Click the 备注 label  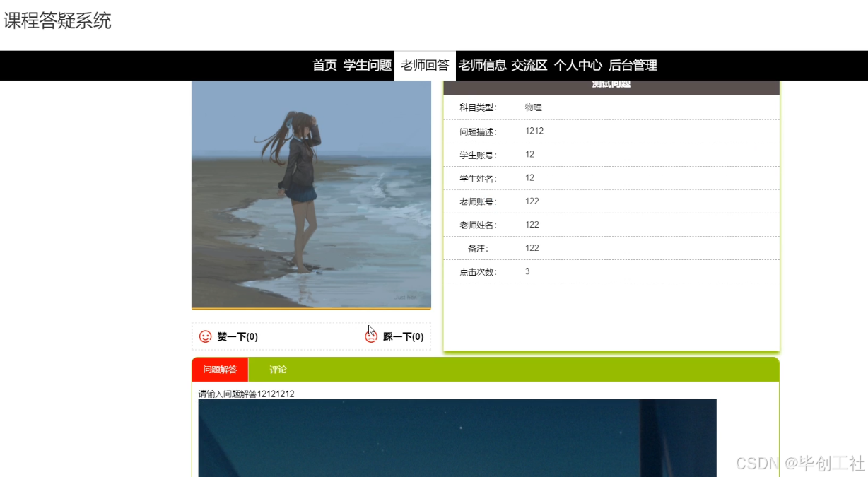point(479,248)
